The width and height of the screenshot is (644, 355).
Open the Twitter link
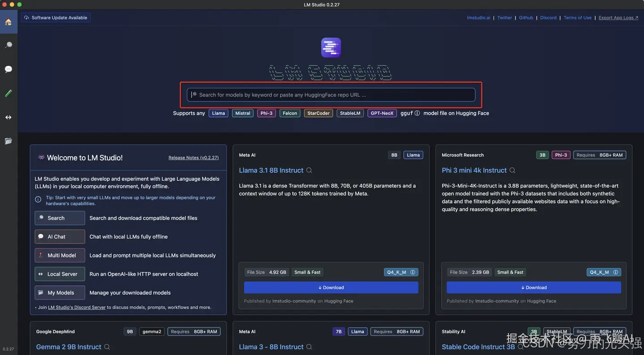coord(504,18)
